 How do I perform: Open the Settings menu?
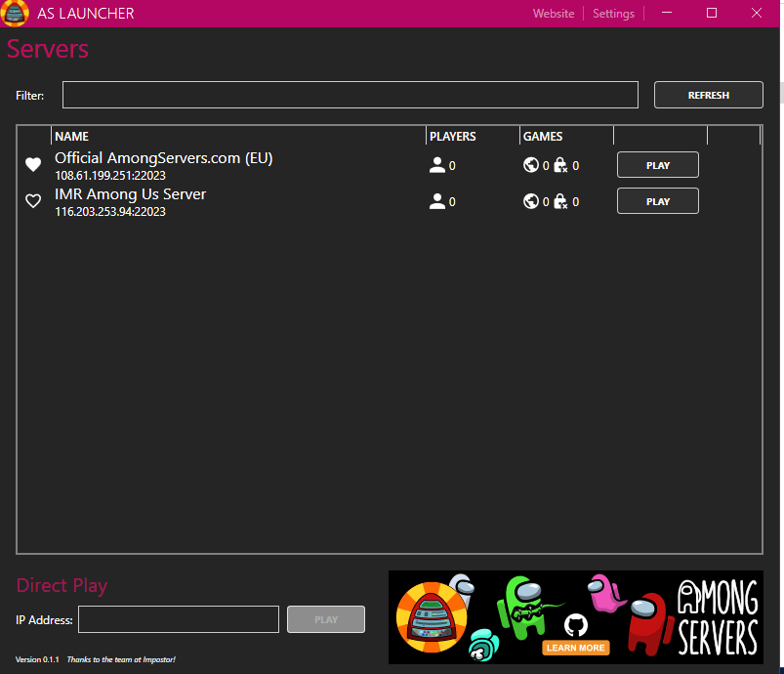[x=613, y=13]
